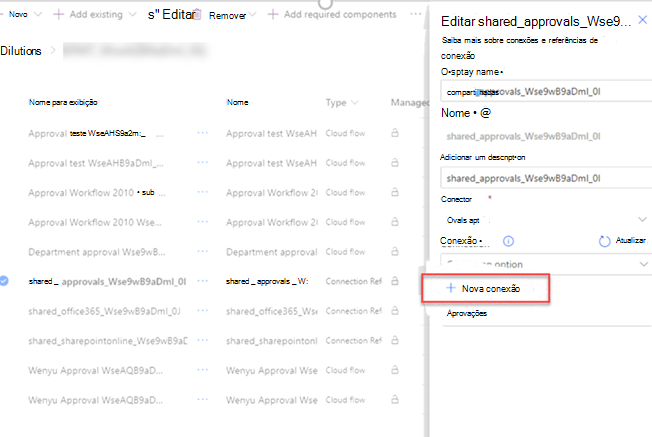Open more options for Approval test WseAHB9aDml row

tap(203, 163)
